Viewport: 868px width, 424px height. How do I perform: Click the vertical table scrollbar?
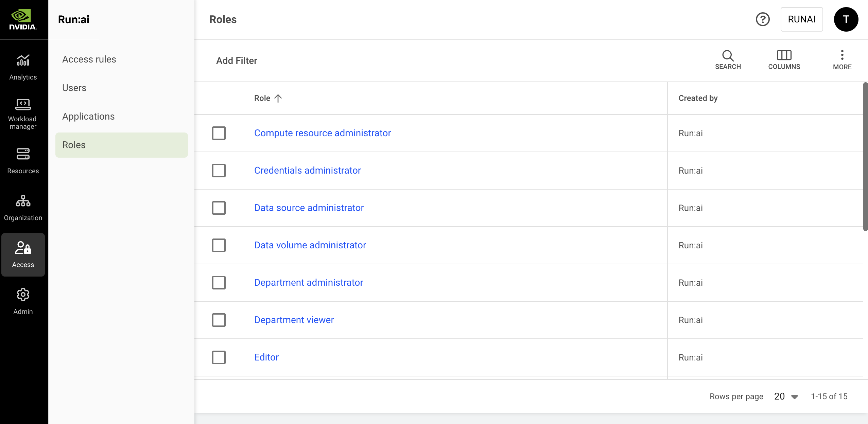[x=865, y=156]
